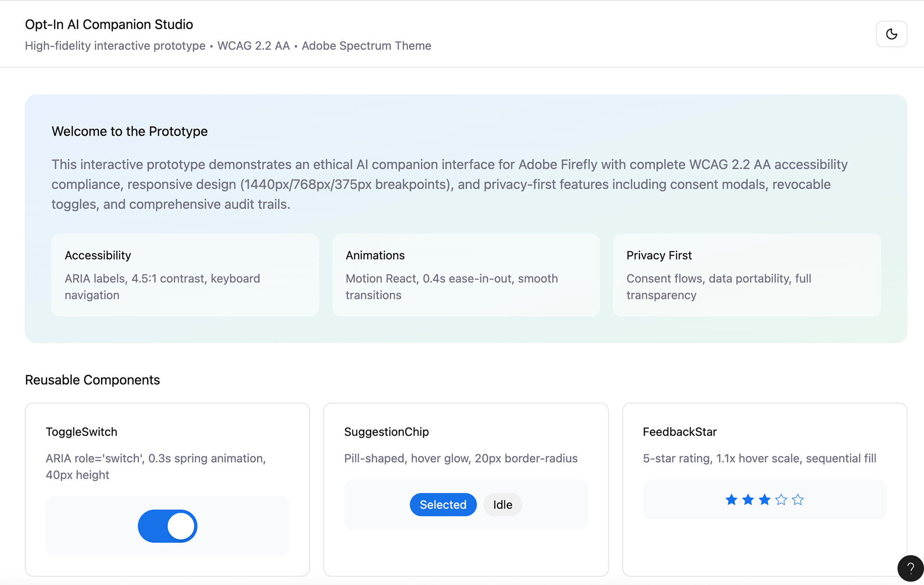924x585 pixels.
Task: Rate four stars with the fourth star
Action: point(781,500)
